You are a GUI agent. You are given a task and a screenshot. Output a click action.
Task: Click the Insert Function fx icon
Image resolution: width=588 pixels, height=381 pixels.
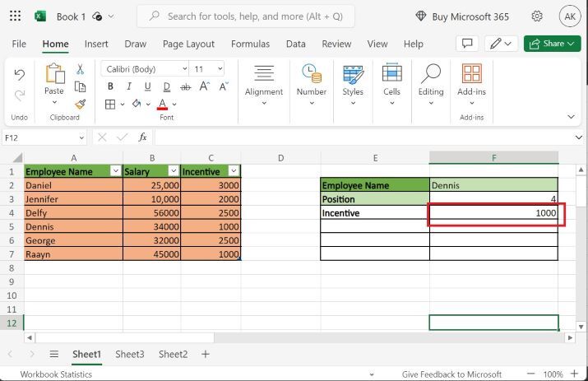pyautogui.click(x=142, y=137)
